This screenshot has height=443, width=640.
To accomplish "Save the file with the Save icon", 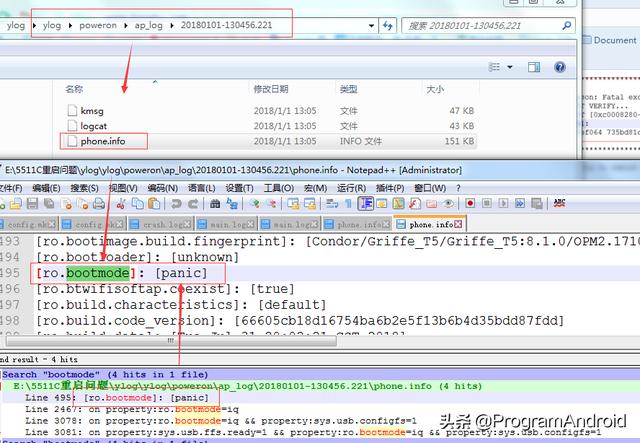I will pos(32,203).
